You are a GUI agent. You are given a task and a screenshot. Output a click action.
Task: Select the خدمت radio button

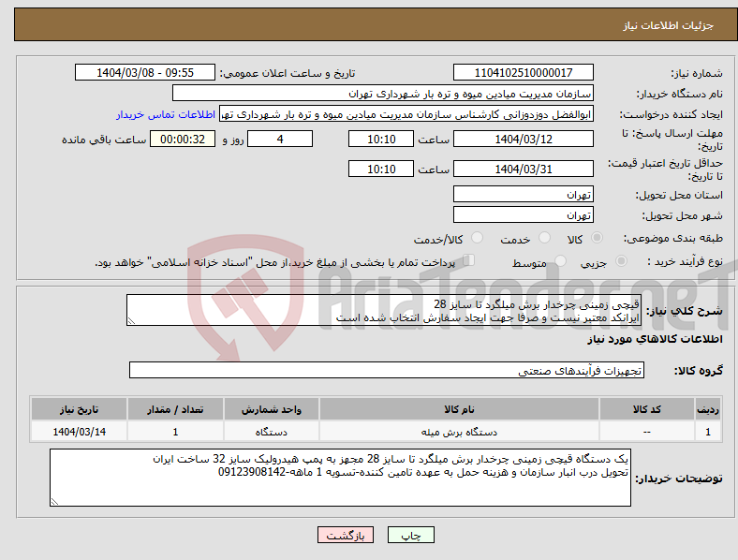(x=544, y=238)
